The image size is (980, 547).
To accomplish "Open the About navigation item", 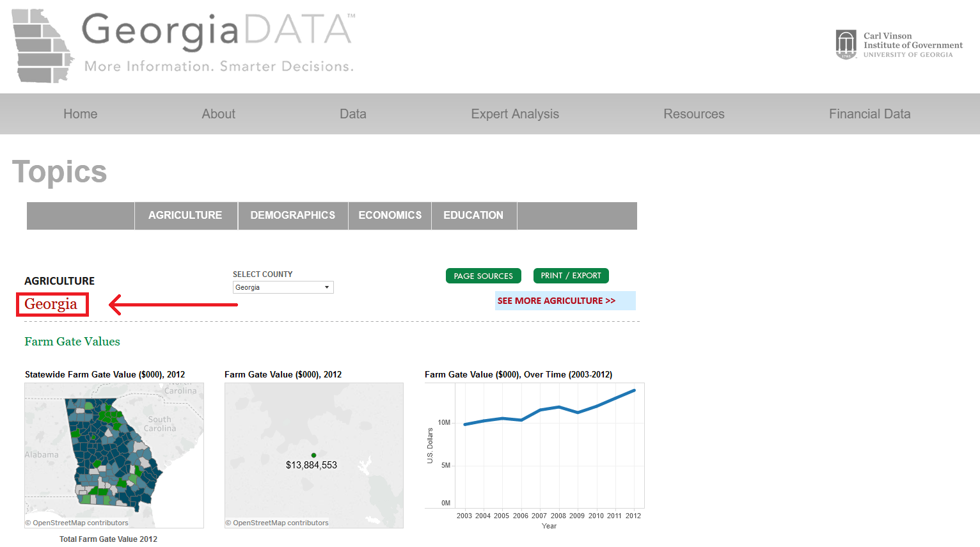I will (219, 114).
